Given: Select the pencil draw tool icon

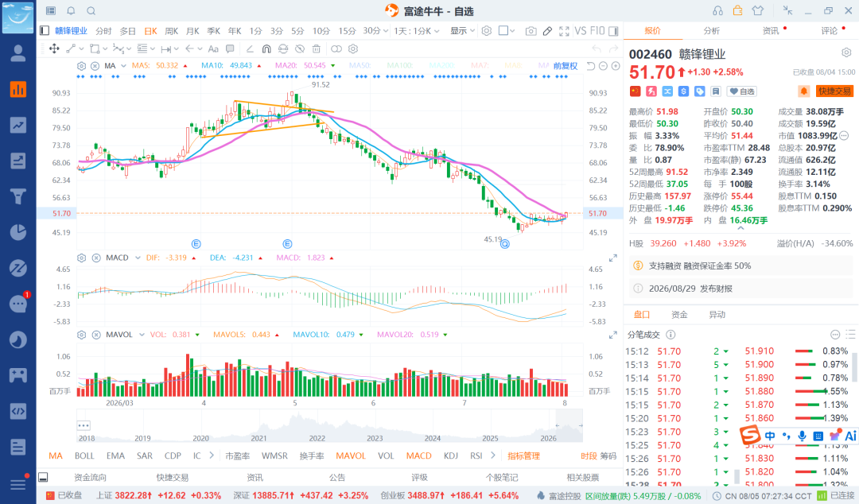Looking at the screenshot, I should (x=547, y=31).
